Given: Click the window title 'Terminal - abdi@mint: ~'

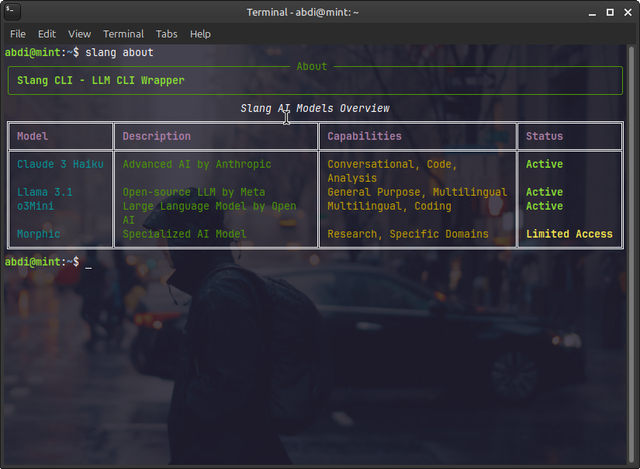Looking at the screenshot, I should [x=318, y=11].
